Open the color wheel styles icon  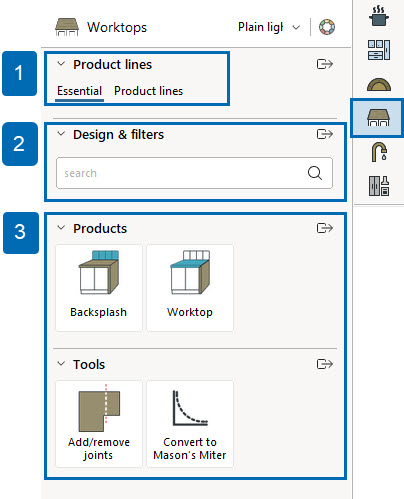327,27
